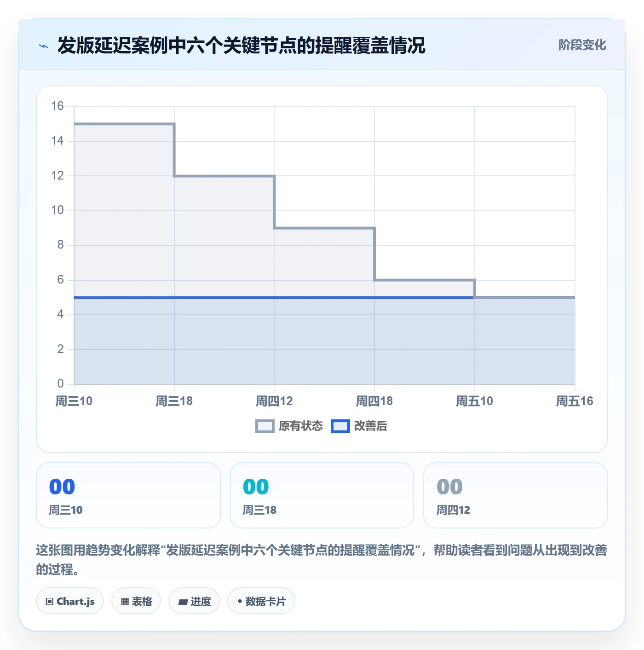Viewport: 644px width, 650px height.
Task: Click the lightning icon beside the title
Action: coord(44,46)
